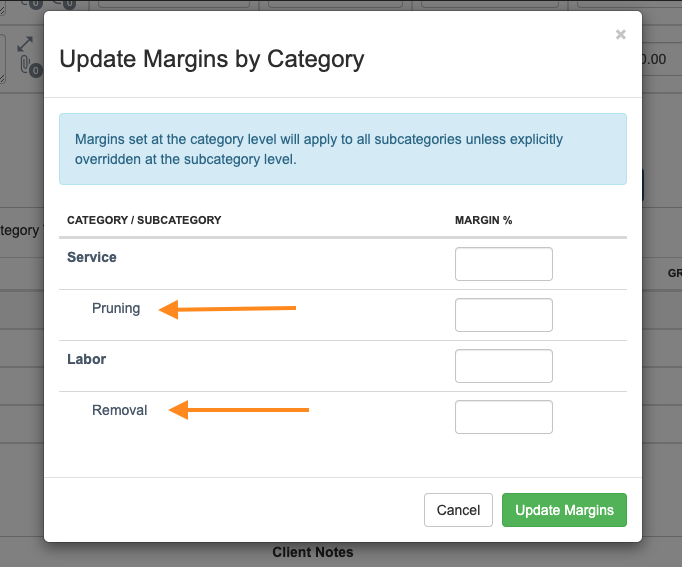The height and width of the screenshot is (567, 682).
Task: Select the Labor category row label
Action: [x=86, y=359]
